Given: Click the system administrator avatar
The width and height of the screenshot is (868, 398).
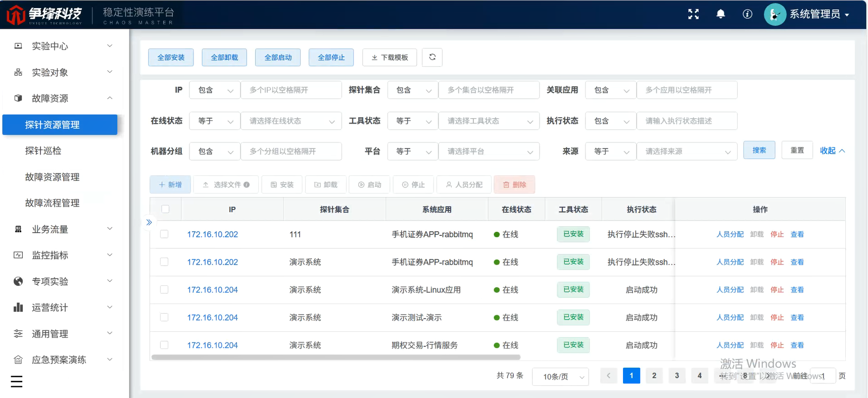Looking at the screenshot, I should 775,14.
